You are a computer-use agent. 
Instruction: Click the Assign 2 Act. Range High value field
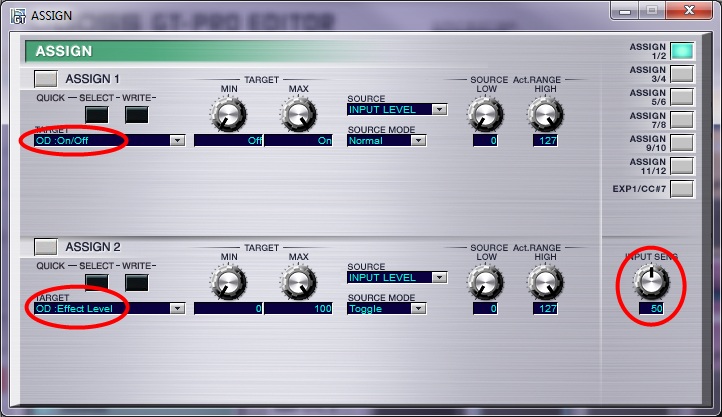[544, 309]
